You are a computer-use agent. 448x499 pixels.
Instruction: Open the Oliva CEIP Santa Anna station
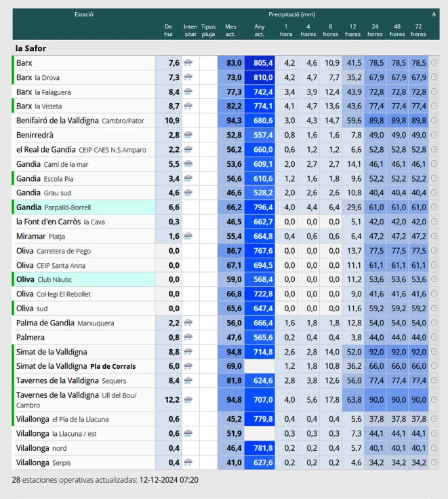click(51, 265)
